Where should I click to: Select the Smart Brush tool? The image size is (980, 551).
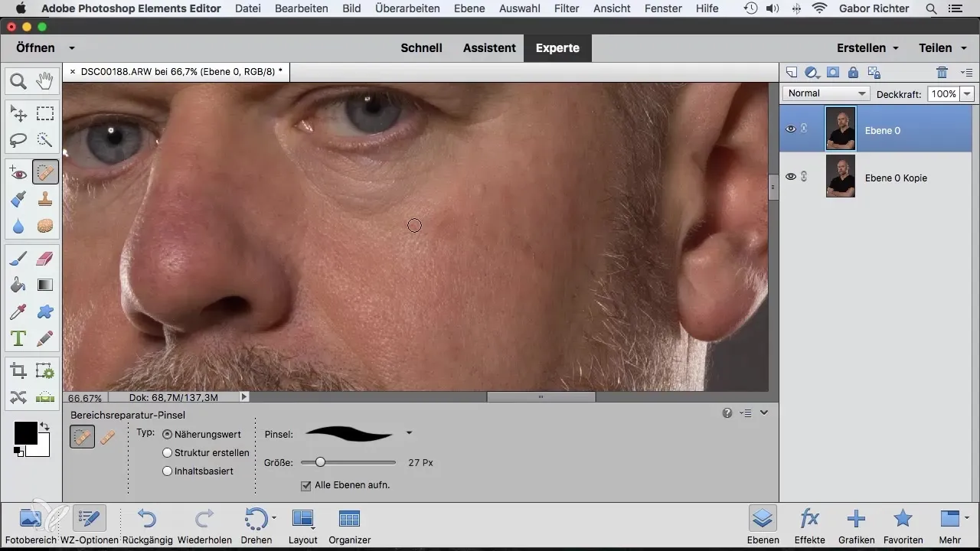coord(18,200)
